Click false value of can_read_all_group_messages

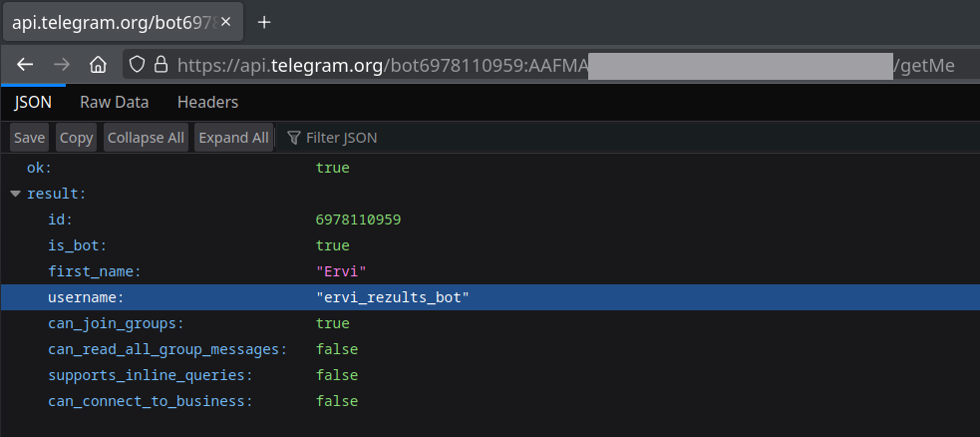coord(337,349)
